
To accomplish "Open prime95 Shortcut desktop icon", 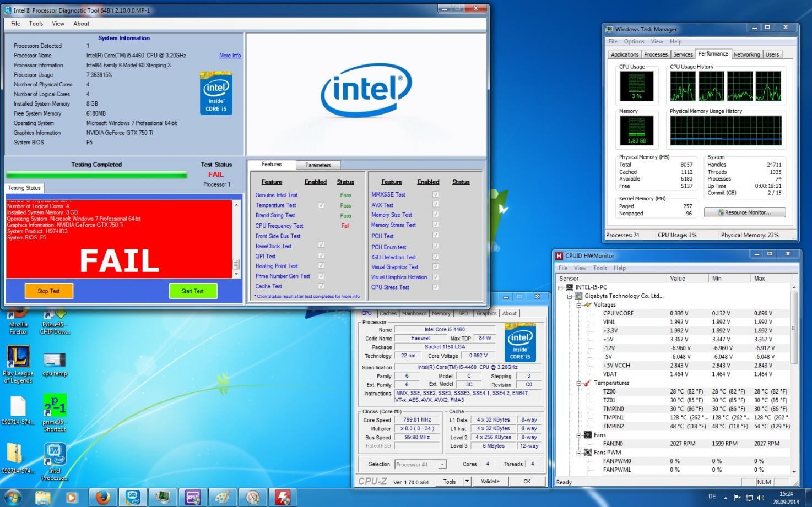I will tap(55, 413).
